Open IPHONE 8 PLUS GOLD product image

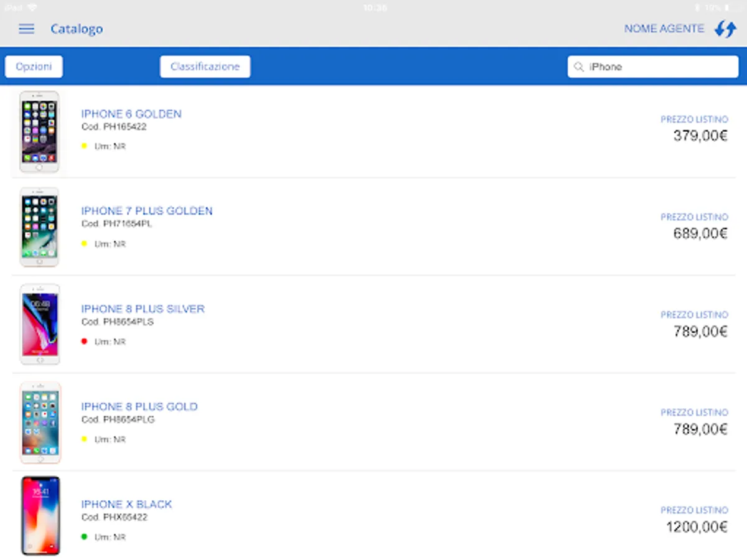pos(40,422)
